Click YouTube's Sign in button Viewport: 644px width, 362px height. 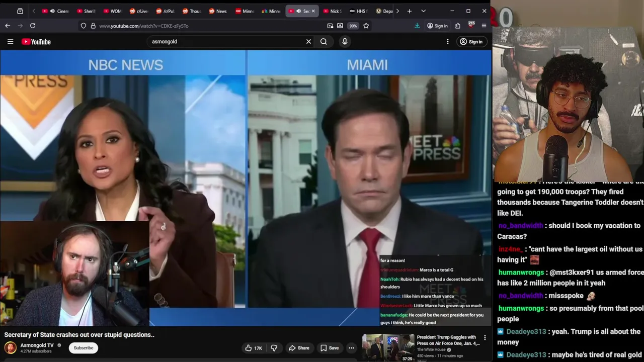[x=471, y=42]
